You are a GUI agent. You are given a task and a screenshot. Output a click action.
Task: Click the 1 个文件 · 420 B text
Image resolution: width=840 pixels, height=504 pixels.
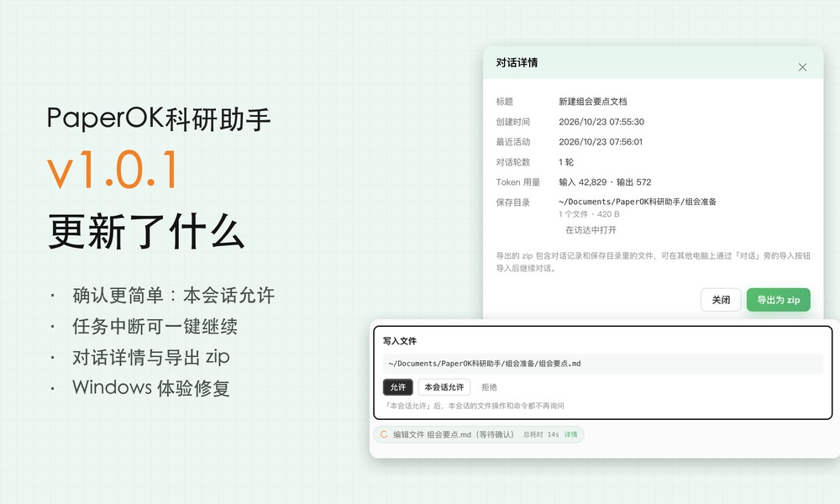[x=589, y=214]
